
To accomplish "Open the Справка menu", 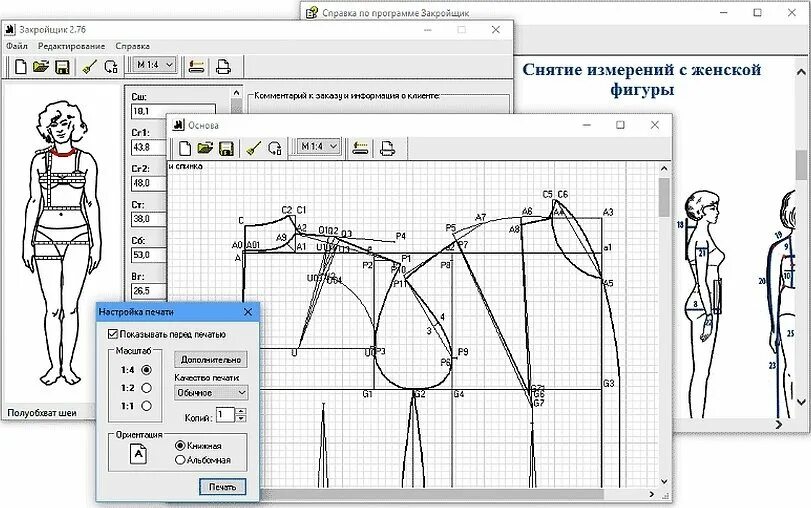I will (x=132, y=46).
